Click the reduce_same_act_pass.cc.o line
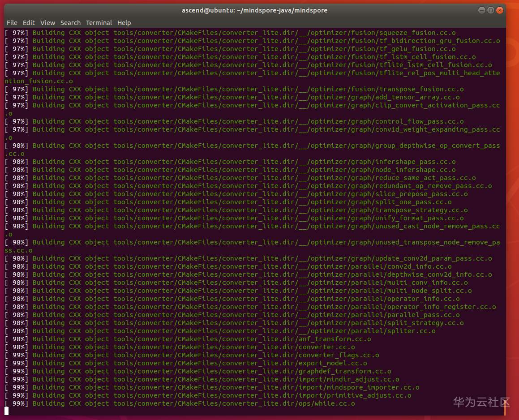 (x=240, y=178)
